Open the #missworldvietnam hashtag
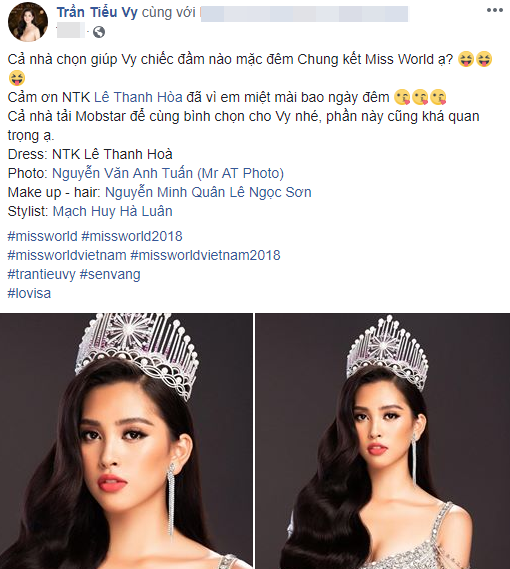Viewport: 510px width, 569px height. pyautogui.click(x=67, y=255)
